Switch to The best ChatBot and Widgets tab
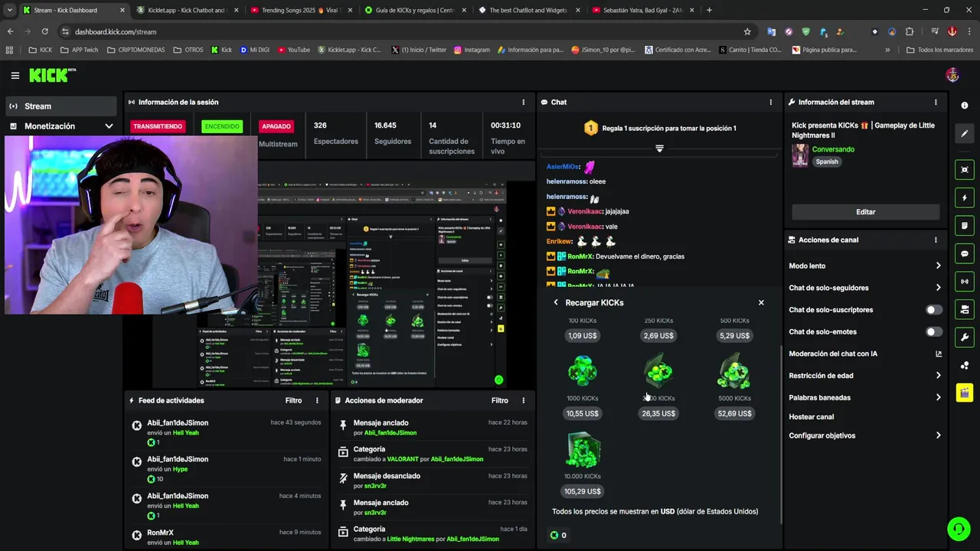The width and height of the screenshot is (980, 551). click(x=529, y=10)
